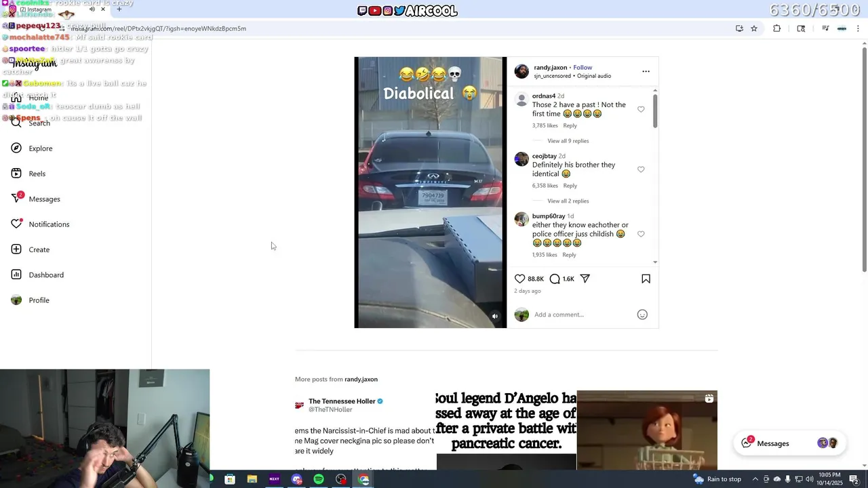This screenshot has height=488, width=868.
Task: Reply to ordnas4's comment
Action: tap(570, 125)
